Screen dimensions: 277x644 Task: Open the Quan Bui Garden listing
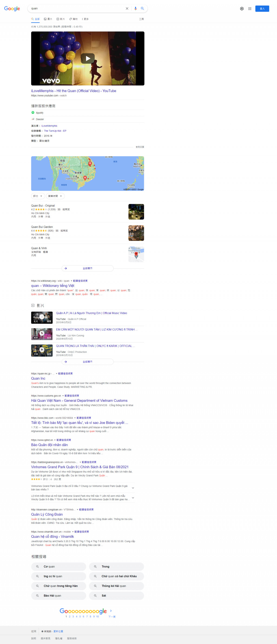click(x=42, y=227)
